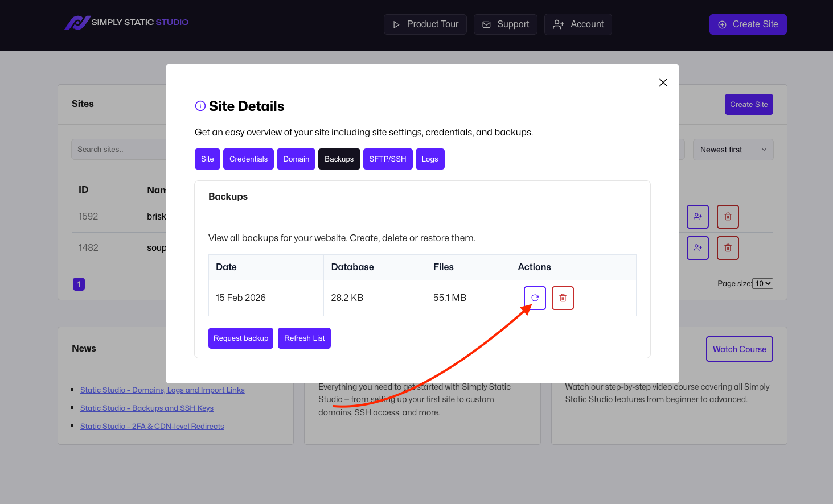Delete site 1482 from the list
Viewport: 833px width, 504px height.
tap(728, 248)
